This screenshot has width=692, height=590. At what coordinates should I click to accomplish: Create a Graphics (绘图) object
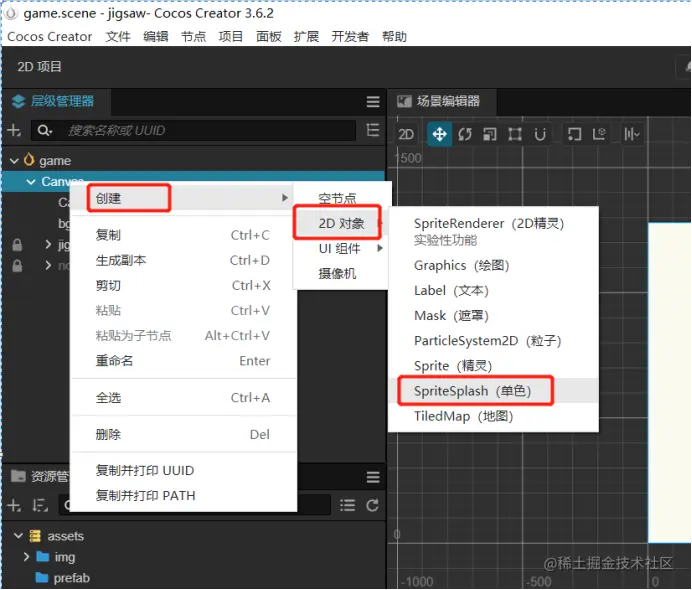tap(493, 265)
